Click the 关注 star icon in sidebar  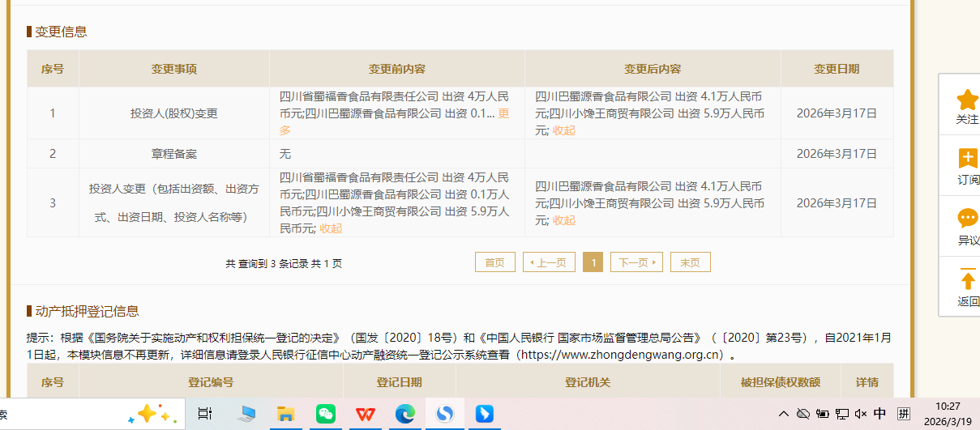967,100
